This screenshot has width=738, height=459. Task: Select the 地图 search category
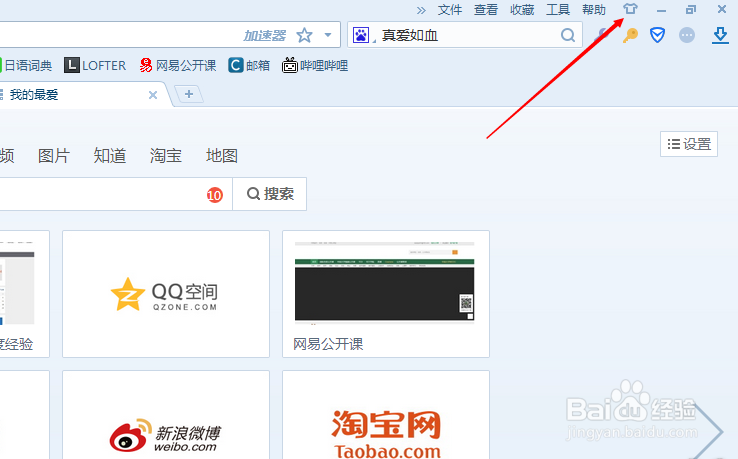[222, 156]
